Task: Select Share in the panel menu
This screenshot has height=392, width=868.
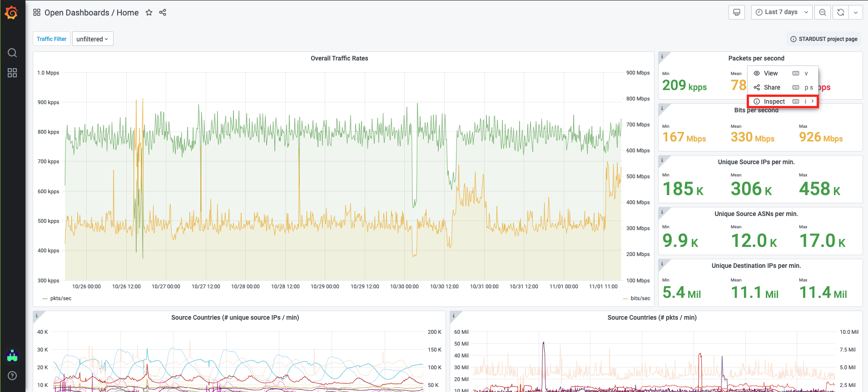Action: [x=783, y=87]
